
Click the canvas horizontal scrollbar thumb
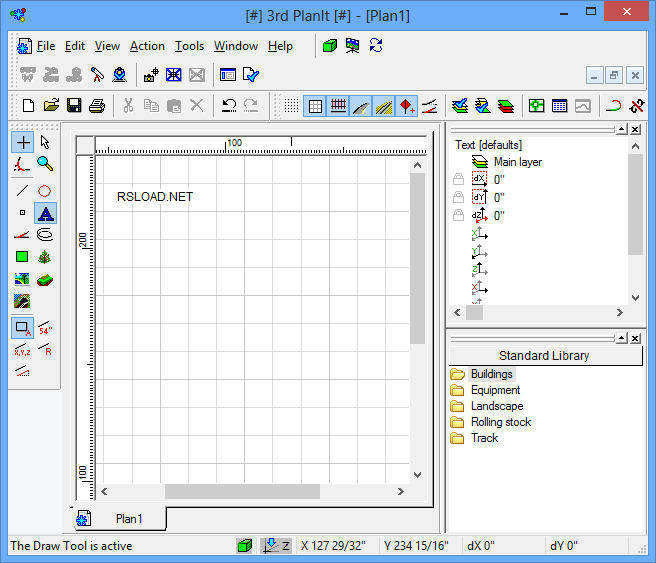[x=242, y=491]
